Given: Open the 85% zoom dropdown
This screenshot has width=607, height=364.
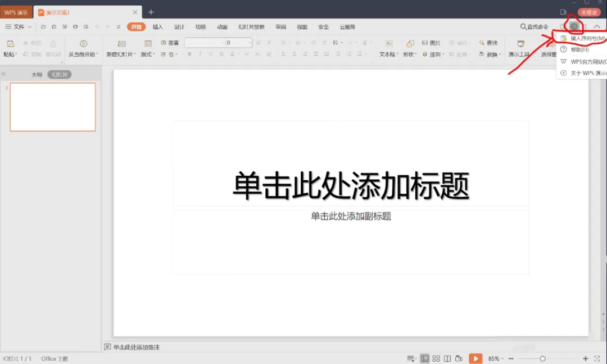Looking at the screenshot, I should [x=496, y=358].
